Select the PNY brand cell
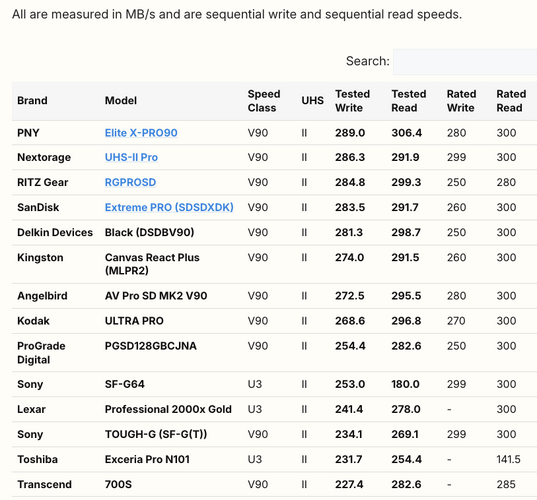The image size is (537, 500). coord(28,133)
